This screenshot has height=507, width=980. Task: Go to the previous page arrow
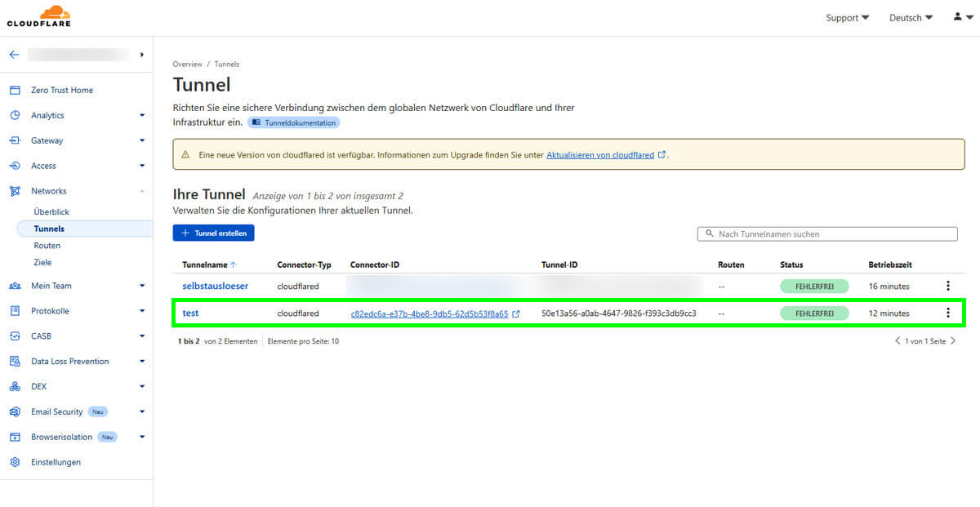(898, 341)
